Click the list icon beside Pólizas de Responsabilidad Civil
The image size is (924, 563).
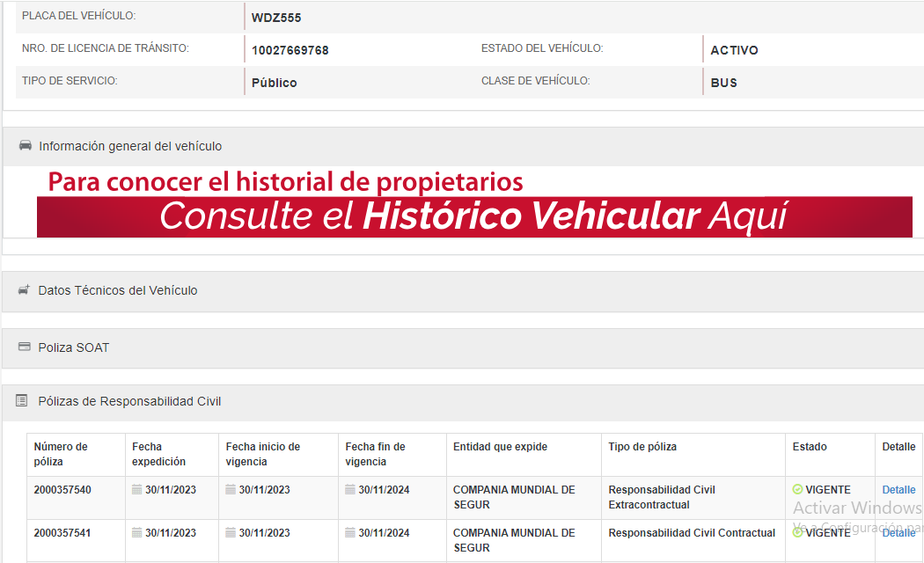coord(22,401)
